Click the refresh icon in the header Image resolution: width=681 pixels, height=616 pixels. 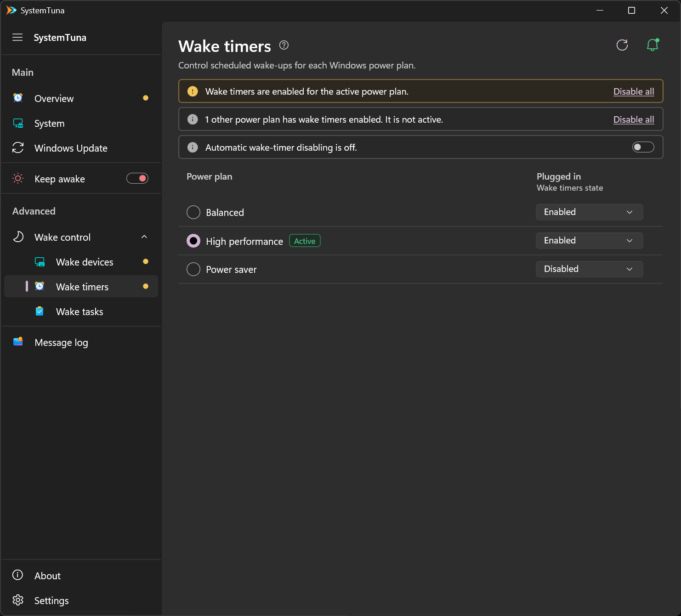click(x=622, y=45)
